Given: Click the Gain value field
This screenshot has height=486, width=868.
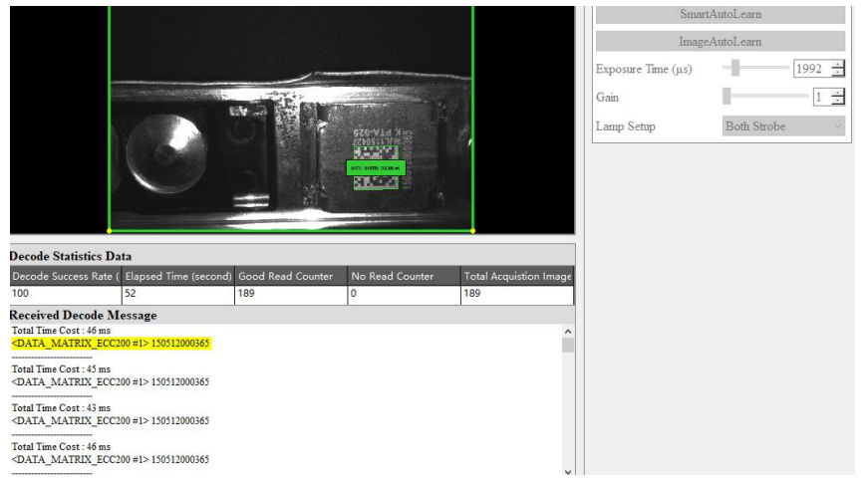Looking at the screenshot, I should pos(818,97).
